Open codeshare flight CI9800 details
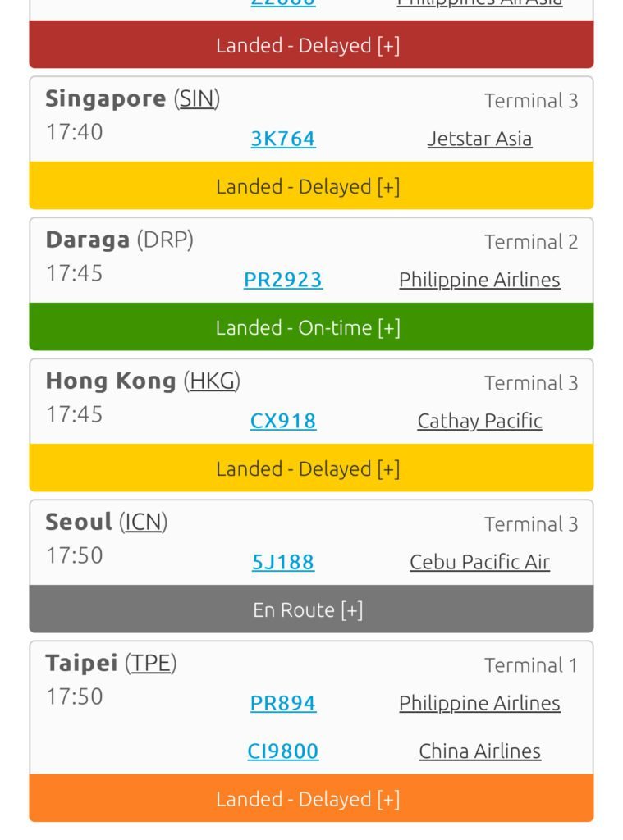The image size is (623, 840). pos(282,751)
